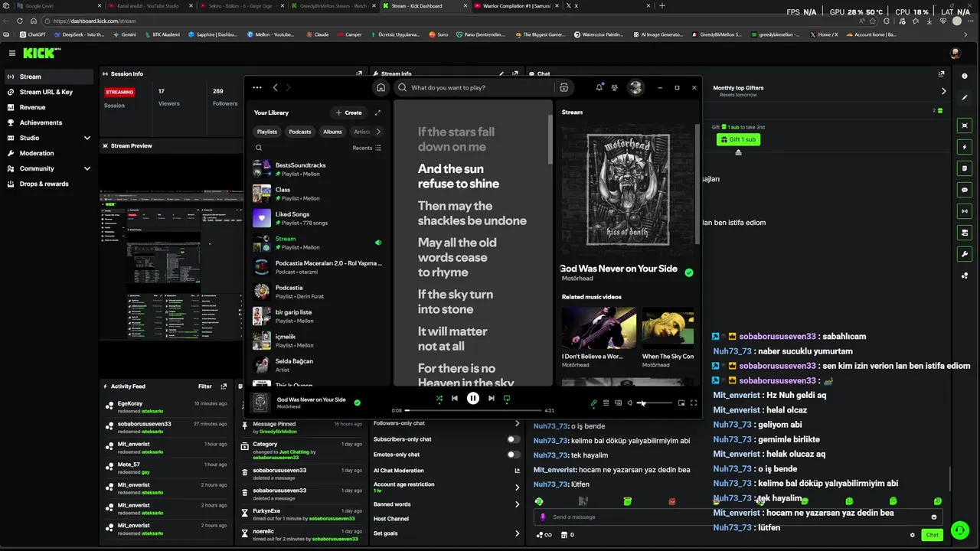Open Stream URL & Key in Kick sidebar
This screenshot has width=980, height=551.
(x=46, y=92)
